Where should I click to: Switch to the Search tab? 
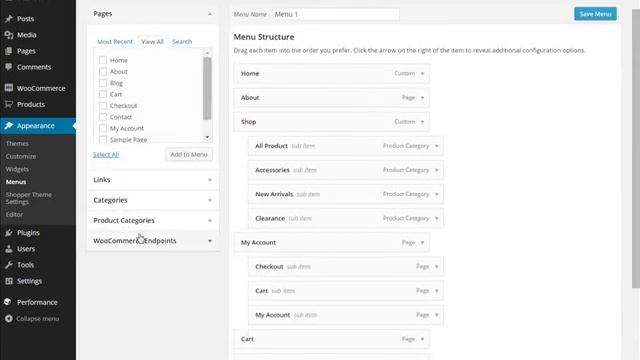[x=182, y=42]
